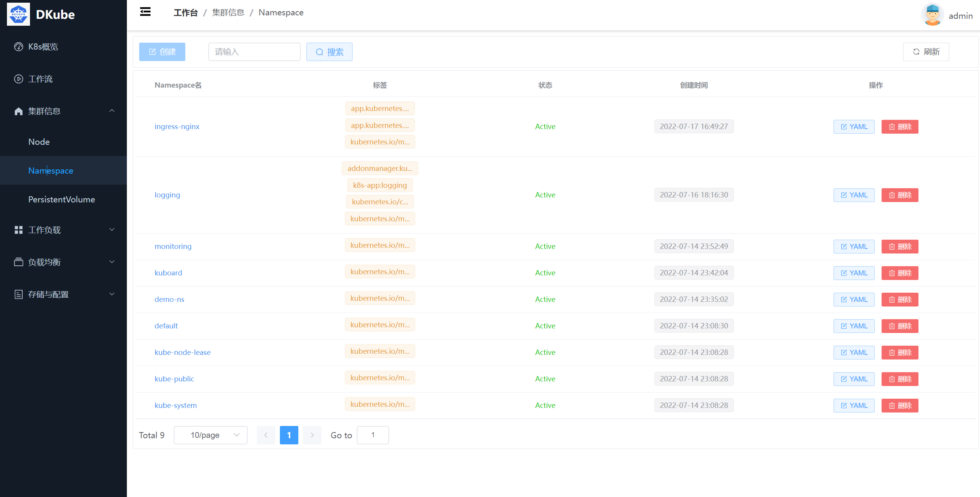Click the DKube logo icon
The image size is (980, 497).
tap(18, 14)
